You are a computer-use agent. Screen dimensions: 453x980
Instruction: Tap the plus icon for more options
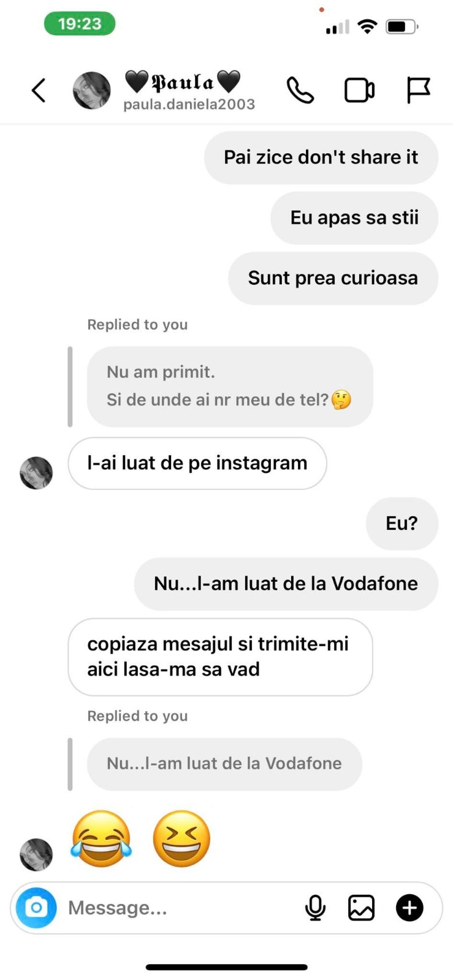(x=409, y=908)
